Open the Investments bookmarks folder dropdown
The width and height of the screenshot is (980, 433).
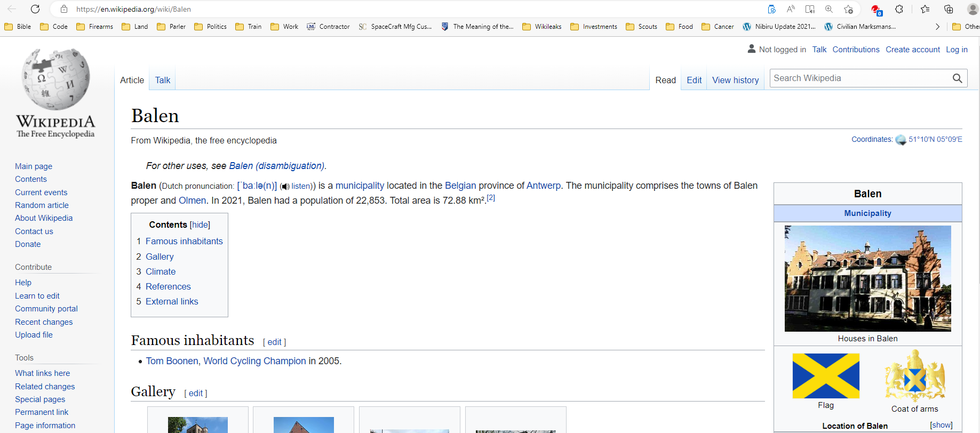[593, 27]
